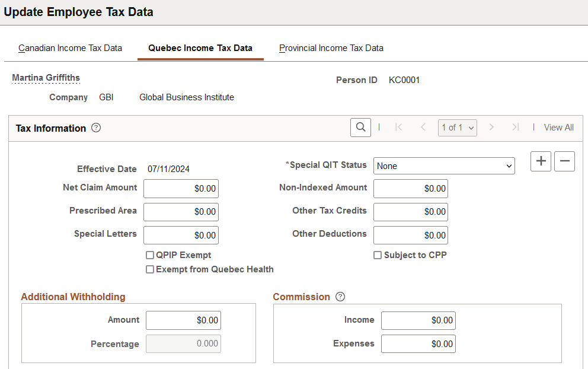Click the Next row arrow
The height and width of the screenshot is (369, 588).
(491, 127)
